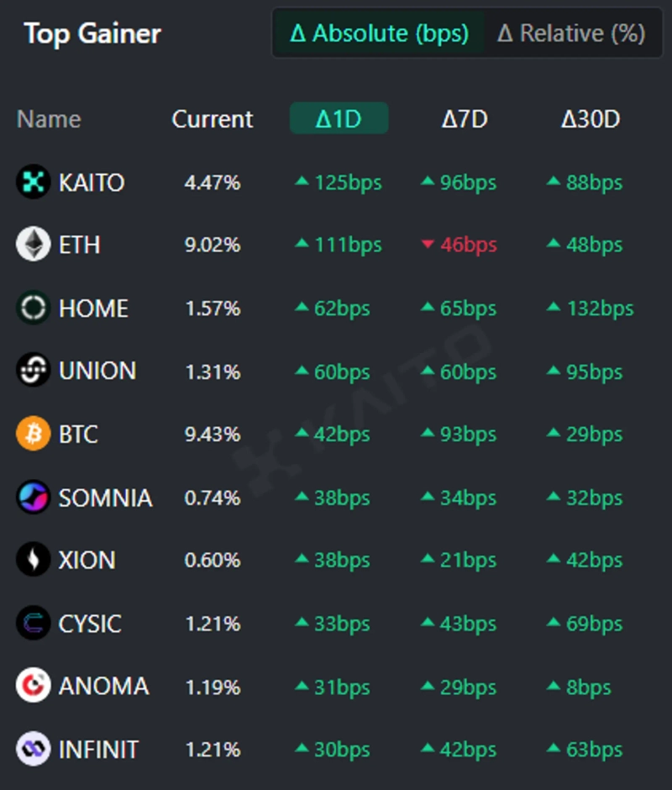Click the ETH diamond logo icon
Image resolution: width=672 pixels, height=790 pixels.
point(34,245)
